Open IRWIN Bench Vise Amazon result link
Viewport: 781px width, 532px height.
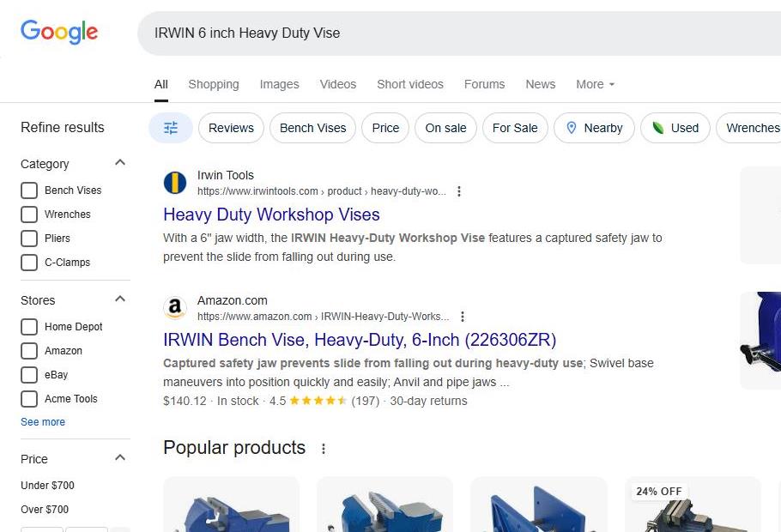360,340
